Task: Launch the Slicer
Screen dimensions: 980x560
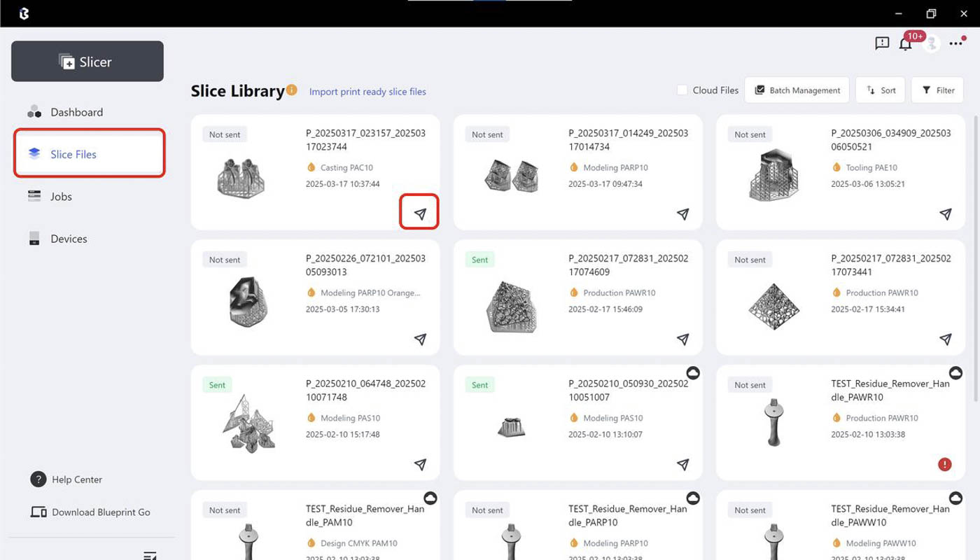Action: pyautogui.click(x=87, y=62)
